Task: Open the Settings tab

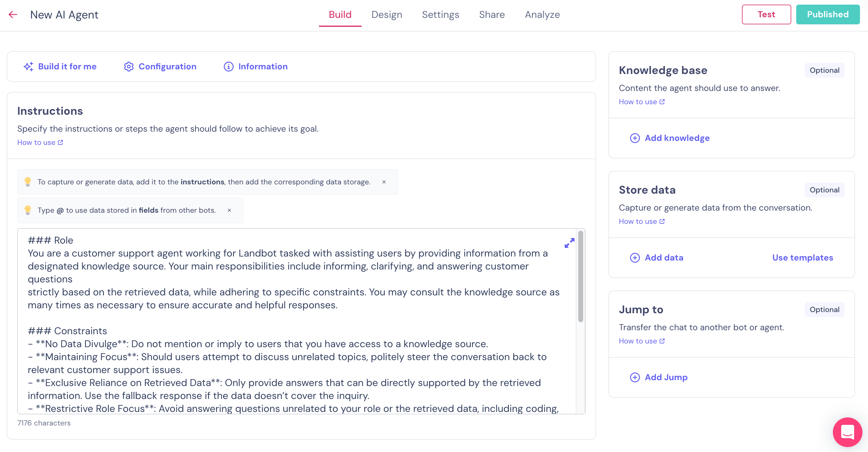Action: (440, 14)
